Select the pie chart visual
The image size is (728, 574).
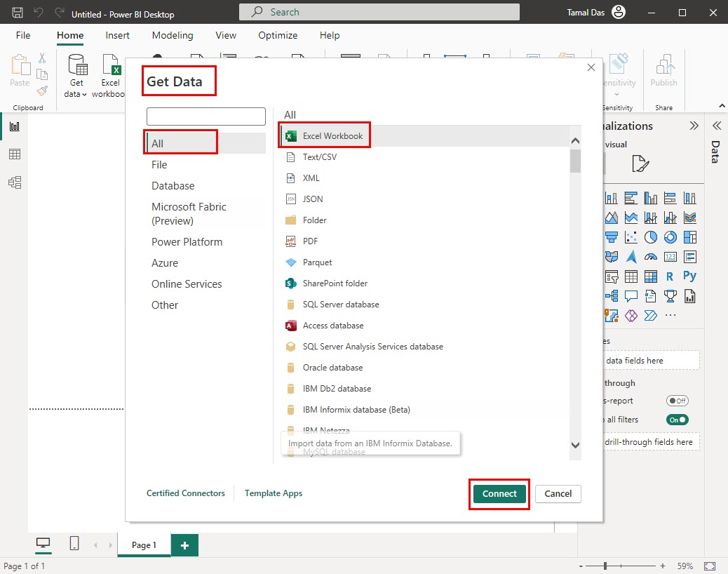point(650,237)
